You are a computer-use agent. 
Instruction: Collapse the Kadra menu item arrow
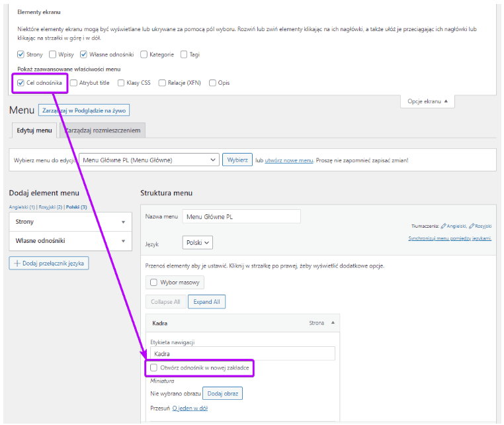coord(333,323)
